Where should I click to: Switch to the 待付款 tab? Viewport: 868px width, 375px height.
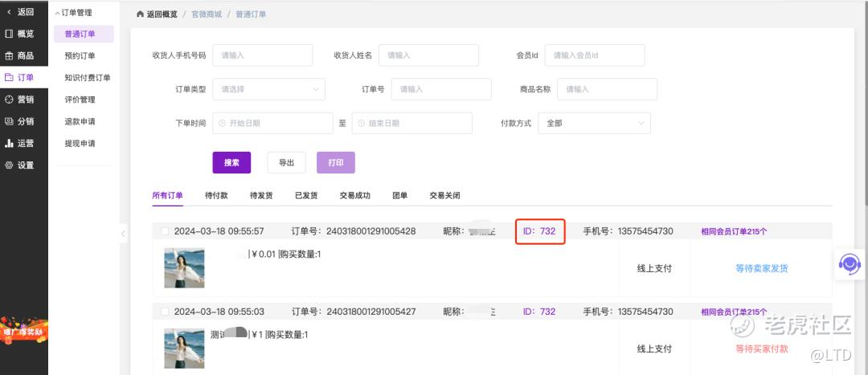point(216,195)
